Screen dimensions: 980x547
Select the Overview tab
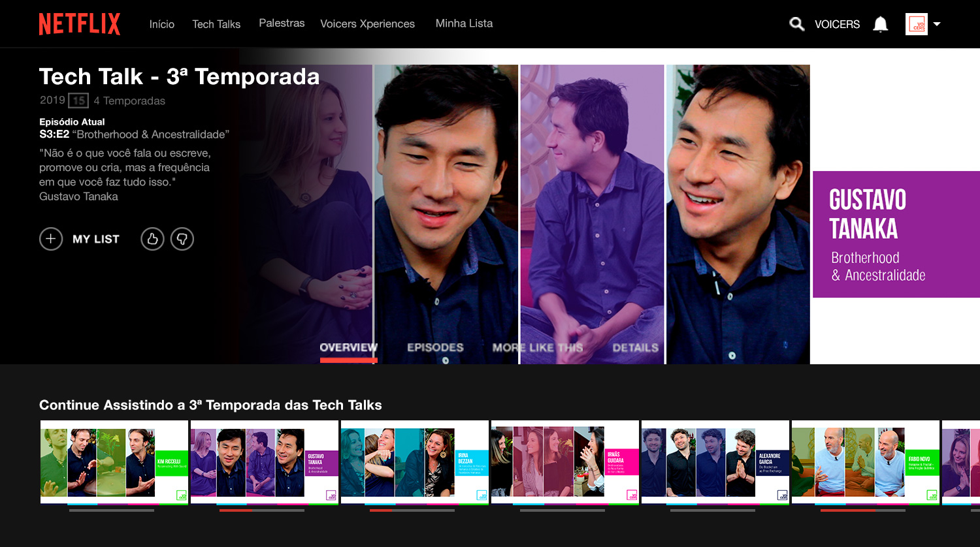(348, 348)
